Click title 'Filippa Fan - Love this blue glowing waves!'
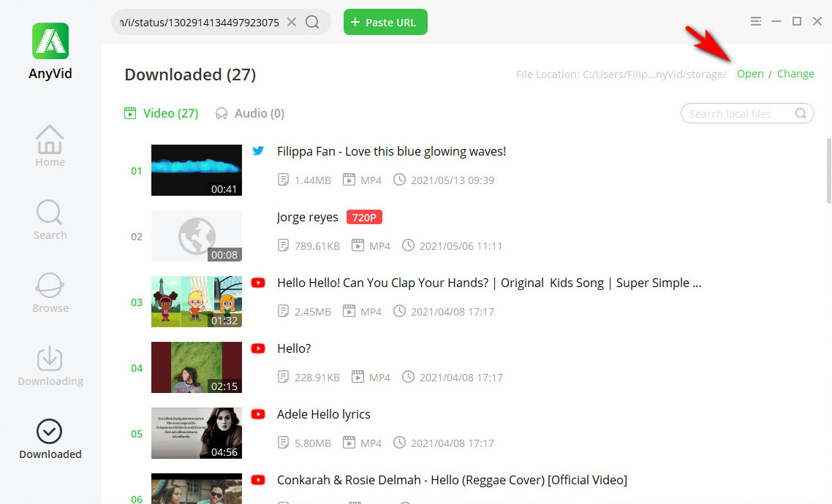Image resolution: width=832 pixels, height=504 pixels. (x=392, y=152)
